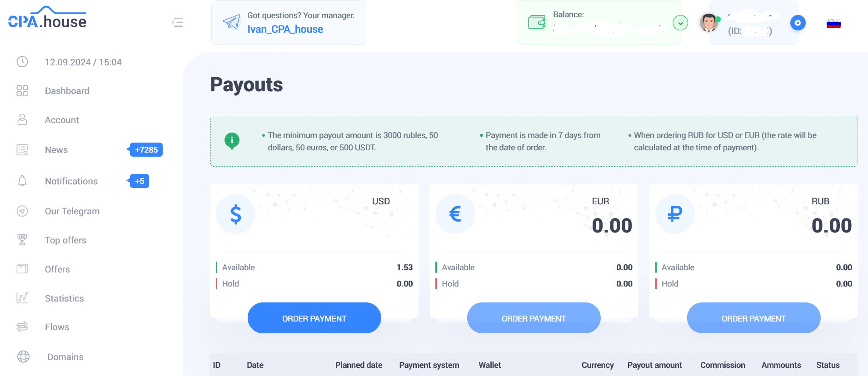868x376 pixels.
Task: Open News with the sidebar icon
Action: pos(22,150)
